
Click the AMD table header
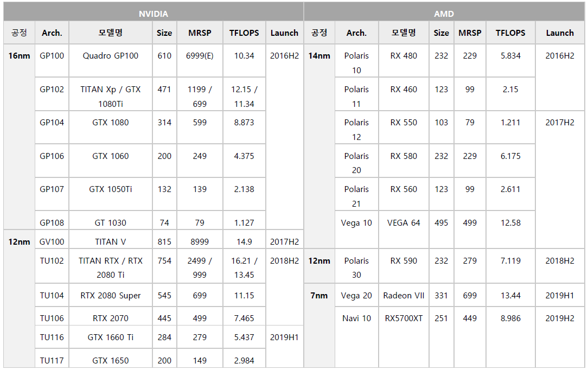444,11
